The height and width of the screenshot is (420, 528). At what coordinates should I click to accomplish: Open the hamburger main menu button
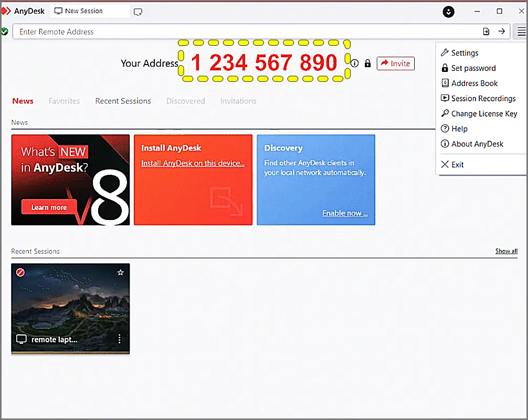tap(521, 31)
